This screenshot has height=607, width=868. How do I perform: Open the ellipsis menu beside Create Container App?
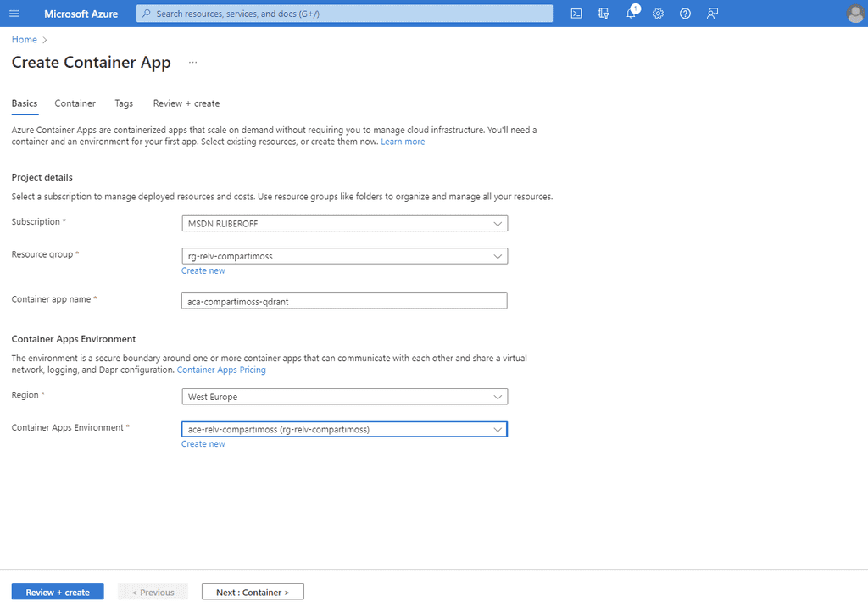(192, 62)
